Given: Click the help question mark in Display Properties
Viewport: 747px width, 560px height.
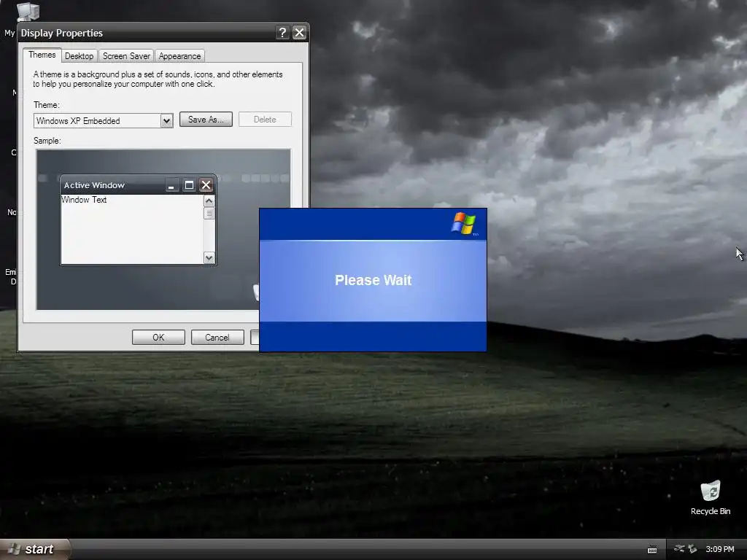Looking at the screenshot, I should click(x=282, y=32).
